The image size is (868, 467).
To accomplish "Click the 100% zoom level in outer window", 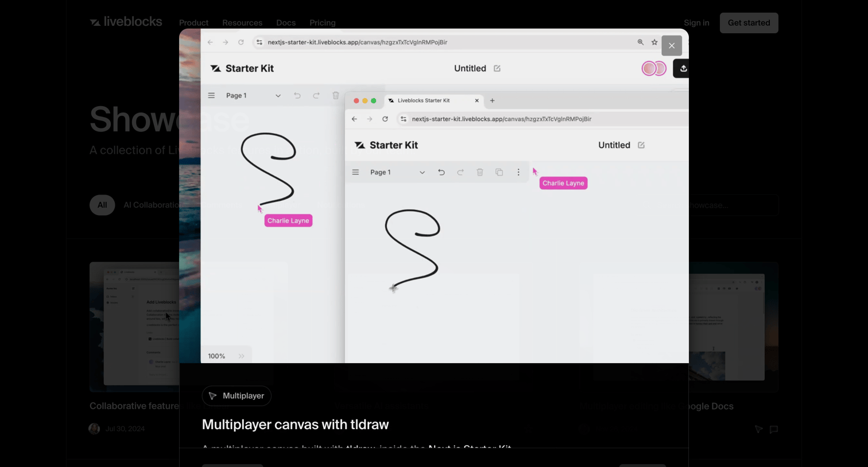I will [x=216, y=356].
